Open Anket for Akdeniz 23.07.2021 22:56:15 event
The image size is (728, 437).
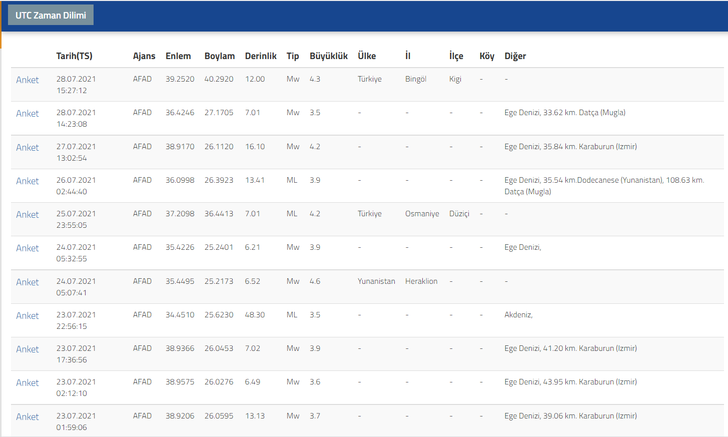[x=27, y=316]
